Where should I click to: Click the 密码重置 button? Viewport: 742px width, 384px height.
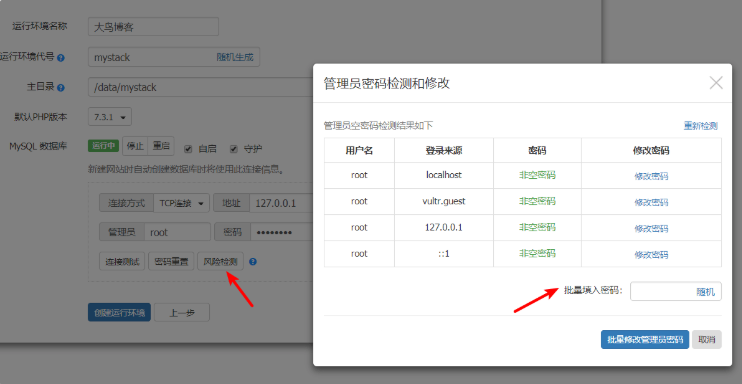[171, 261]
